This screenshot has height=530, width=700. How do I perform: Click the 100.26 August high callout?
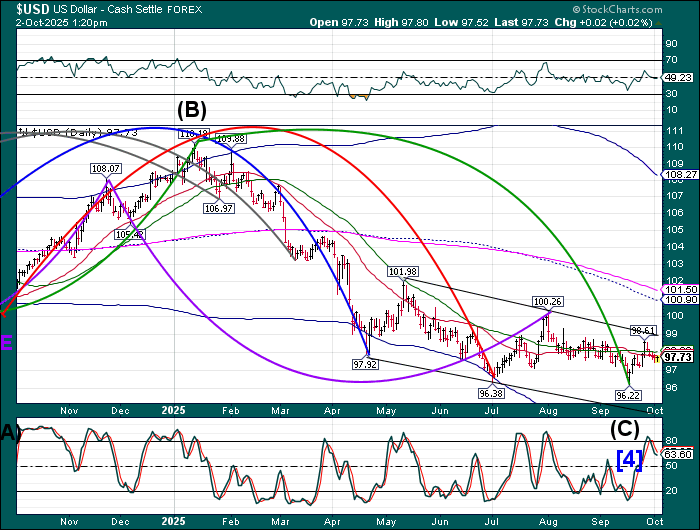(547, 301)
